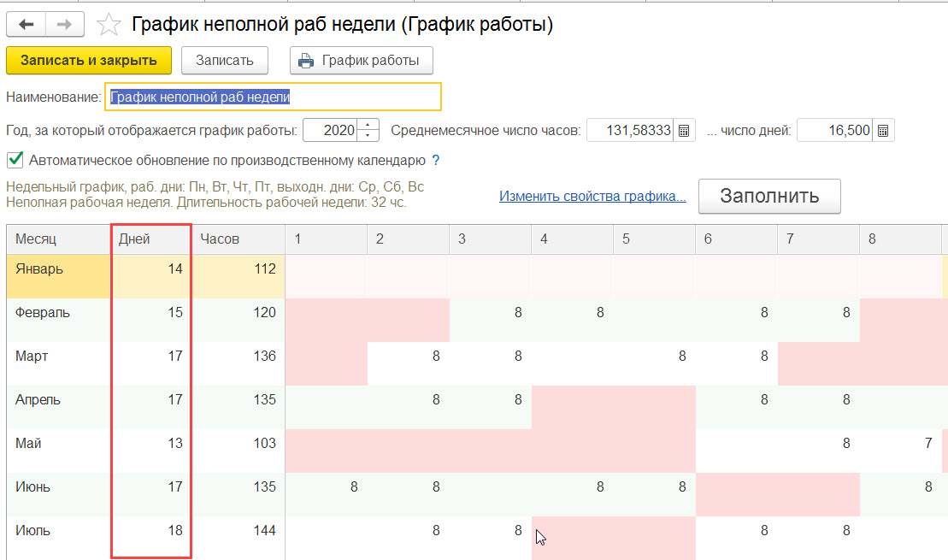The width and height of the screenshot is (948, 560).
Task: Open Изменить свойства графика link
Action: pyautogui.click(x=592, y=197)
